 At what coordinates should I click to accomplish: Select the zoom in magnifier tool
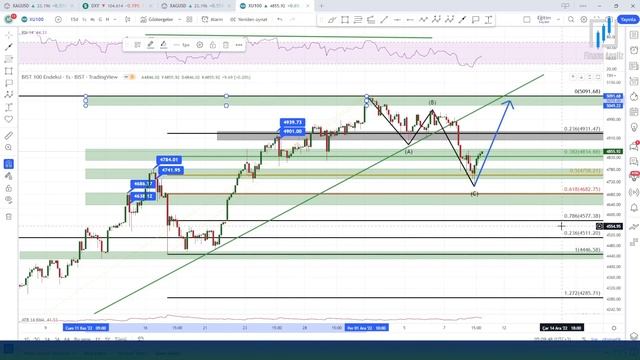(x=9, y=147)
